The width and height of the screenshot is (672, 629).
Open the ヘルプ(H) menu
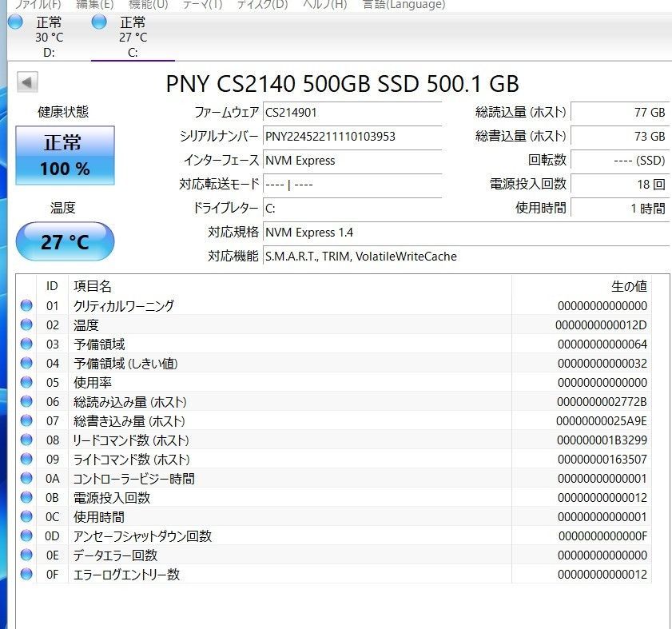pos(325,5)
